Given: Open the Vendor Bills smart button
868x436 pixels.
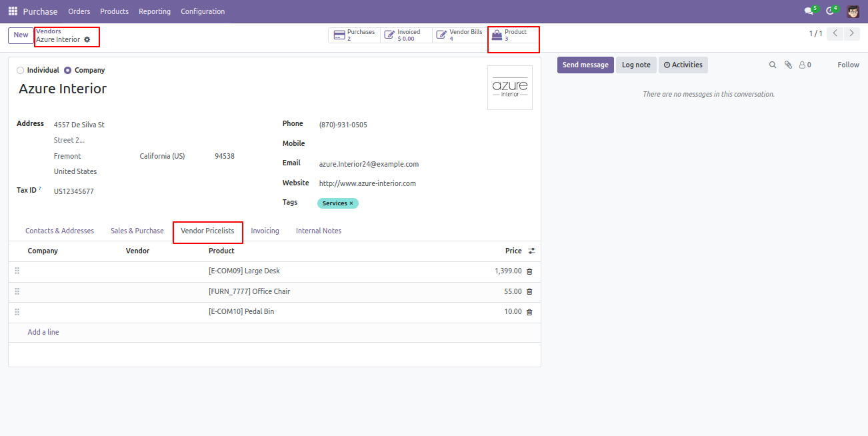Looking at the screenshot, I should tap(458, 35).
